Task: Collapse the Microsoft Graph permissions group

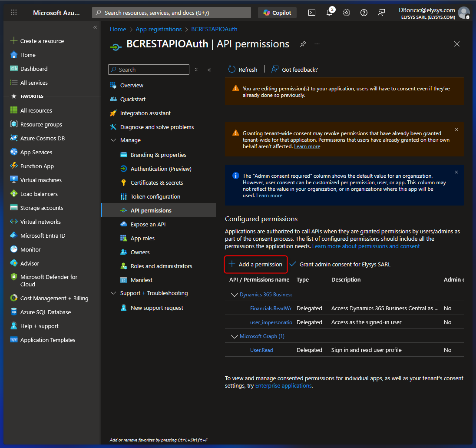Action: 234,336
